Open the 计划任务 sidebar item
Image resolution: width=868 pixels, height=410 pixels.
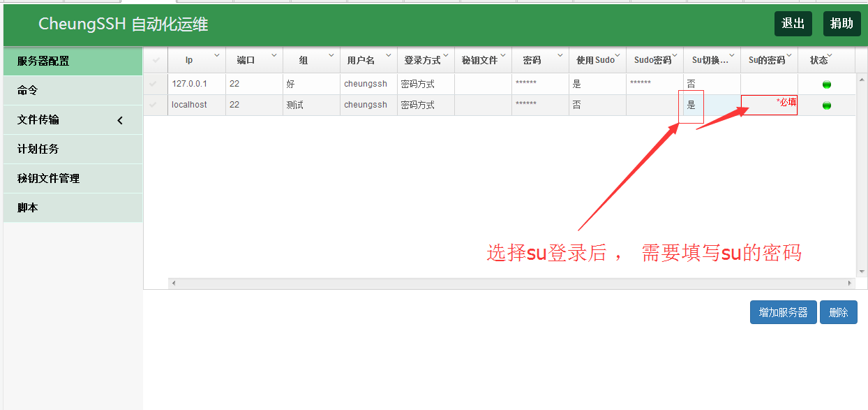pos(73,149)
